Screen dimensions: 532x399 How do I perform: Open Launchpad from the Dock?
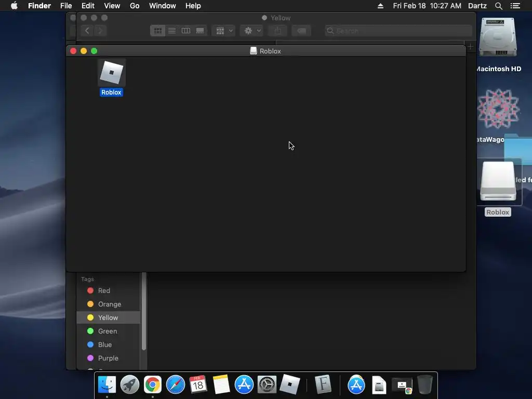tap(129, 384)
